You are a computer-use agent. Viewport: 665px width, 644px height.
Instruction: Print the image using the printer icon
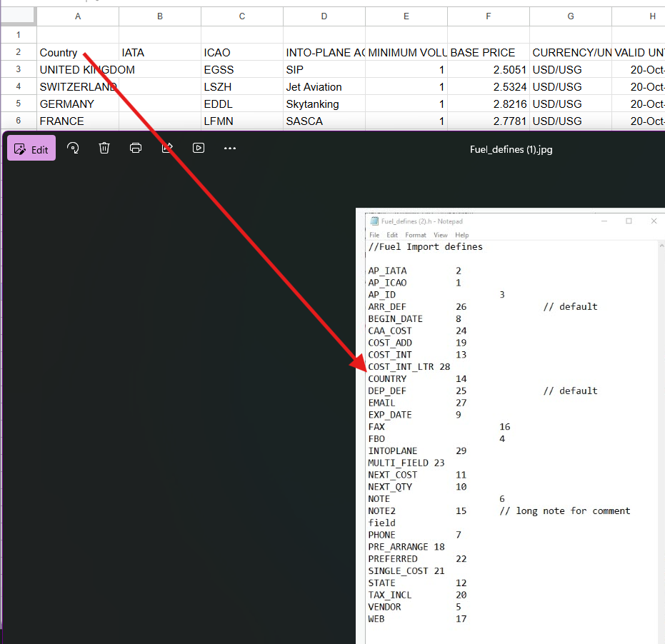pos(136,148)
